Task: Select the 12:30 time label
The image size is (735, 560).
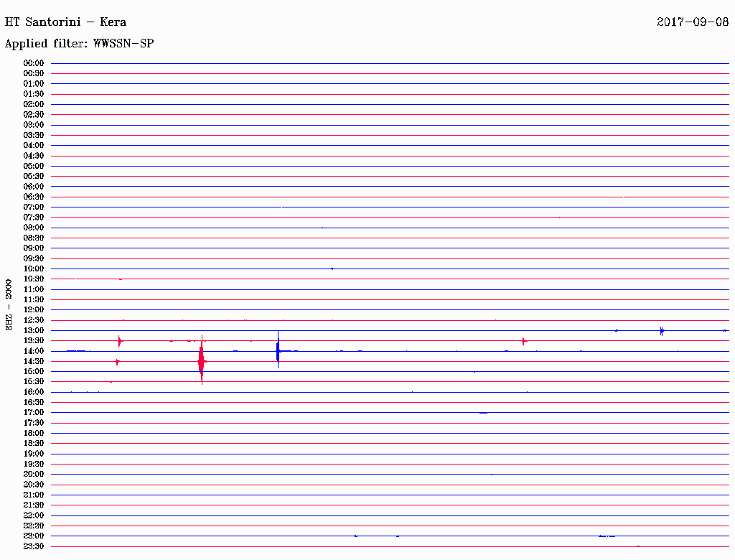Action: [34, 320]
